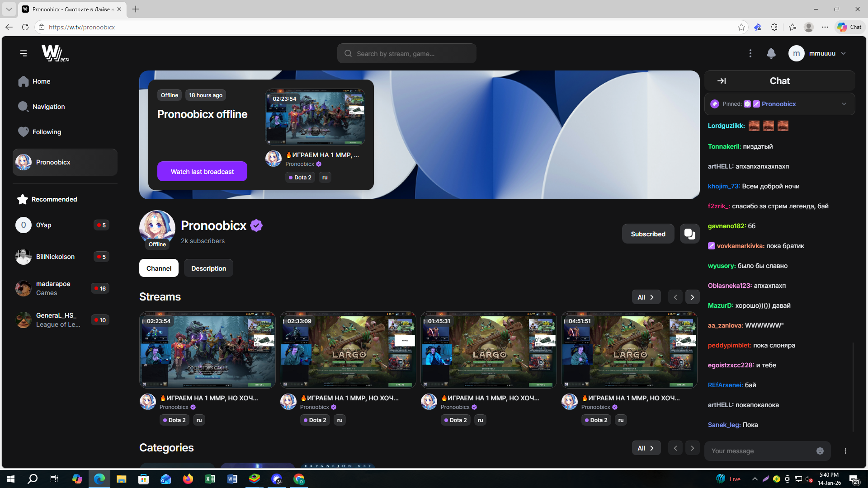Switch to the Description tab

click(x=208, y=268)
